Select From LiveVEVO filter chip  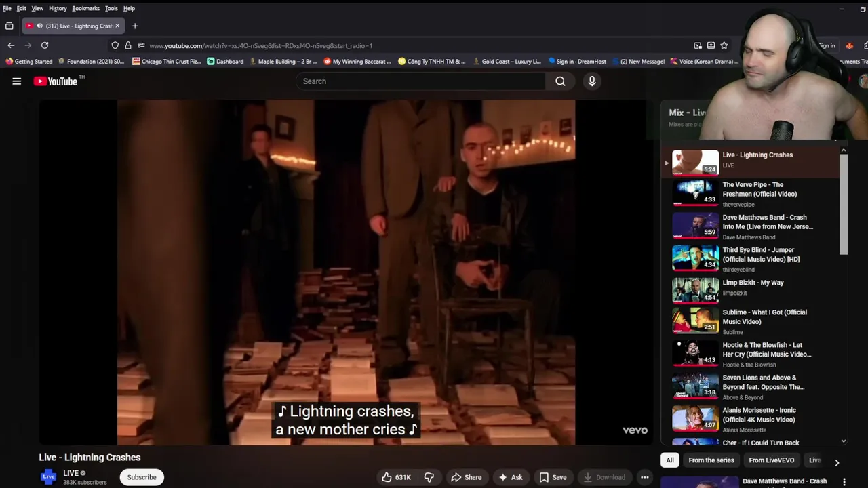coord(772,460)
